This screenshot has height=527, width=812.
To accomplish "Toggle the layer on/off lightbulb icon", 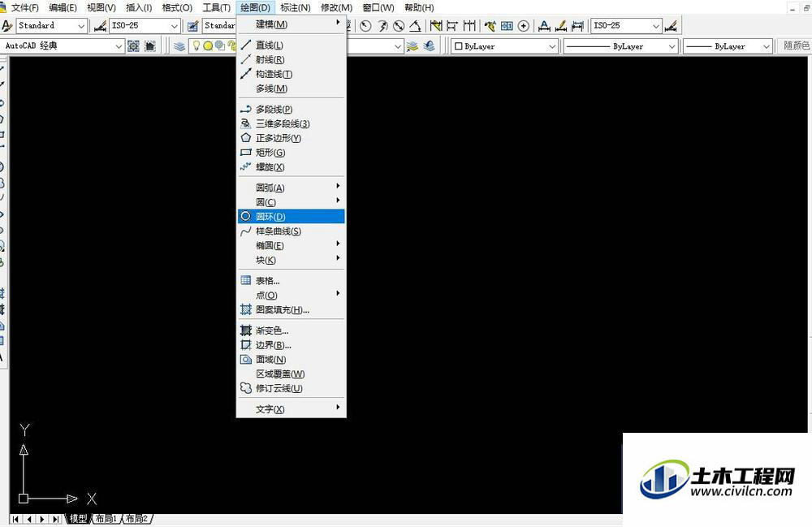I will tap(197, 46).
